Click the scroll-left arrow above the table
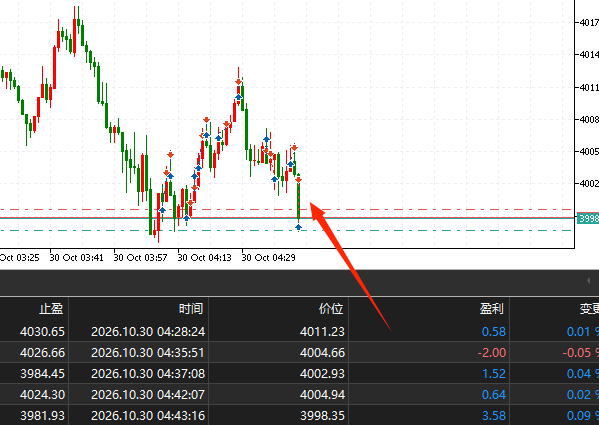The image size is (599, 425). (x=588, y=281)
